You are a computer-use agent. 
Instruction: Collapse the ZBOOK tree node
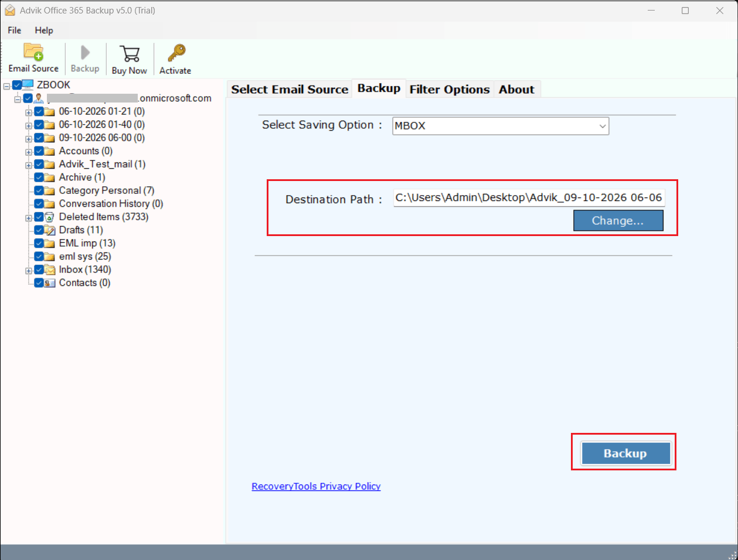[6, 86]
